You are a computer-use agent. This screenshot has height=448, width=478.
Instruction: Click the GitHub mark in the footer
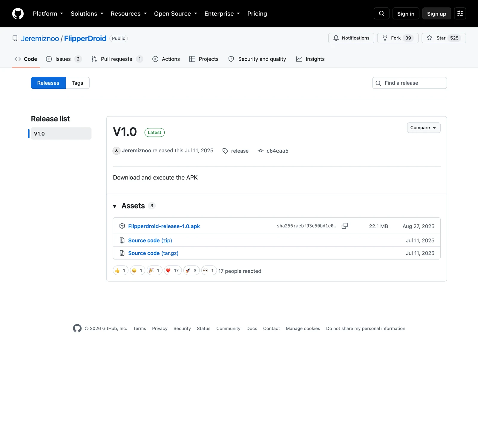77,328
